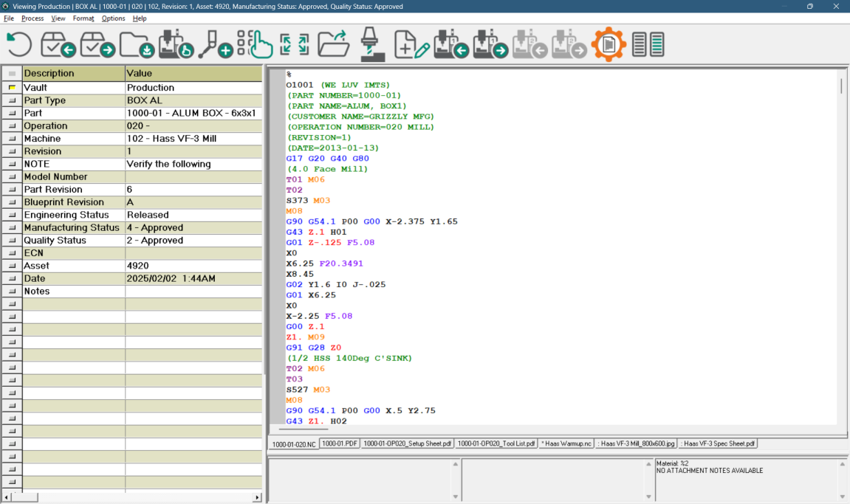
Task: Open the document edit icon with pencil
Action: click(x=411, y=44)
